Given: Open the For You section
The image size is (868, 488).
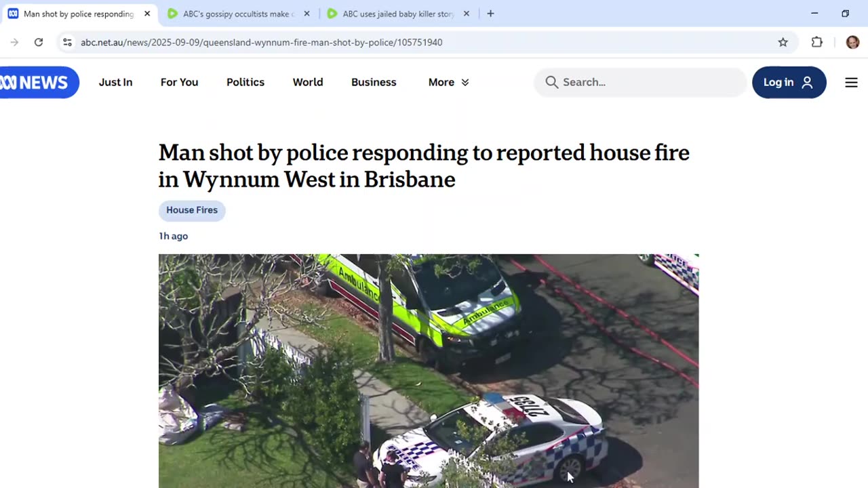Looking at the screenshot, I should click(x=179, y=82).
